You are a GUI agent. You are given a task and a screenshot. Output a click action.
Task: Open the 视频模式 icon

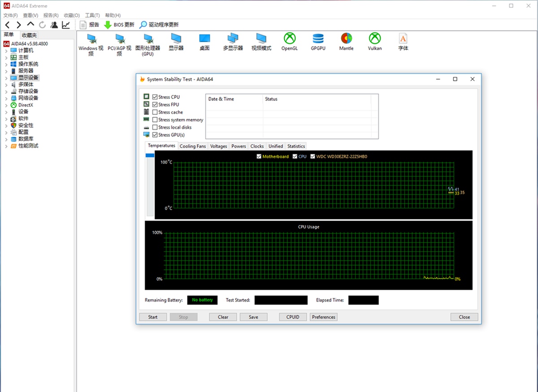pyautogui.click(x=261, y=42)
